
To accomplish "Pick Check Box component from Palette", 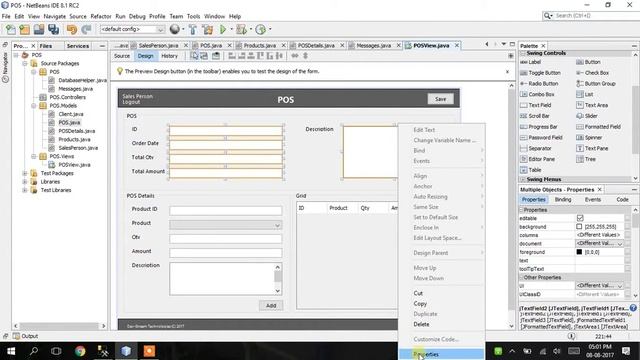I will pos(592,73).
